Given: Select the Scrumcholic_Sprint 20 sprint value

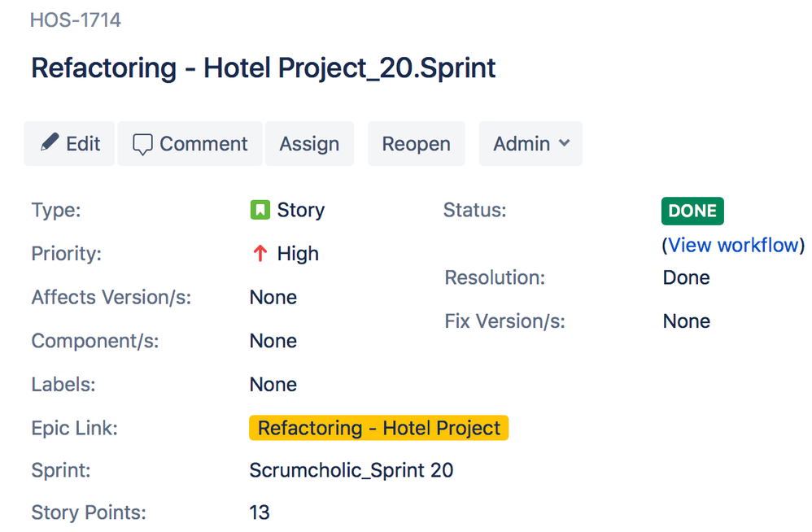Looking at the screenshot, I should [351, 470].
